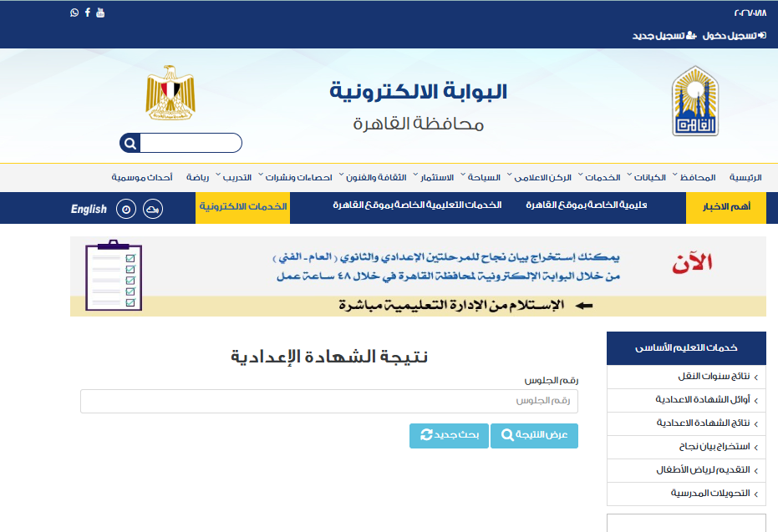Open the رياضة menu item
Screen dimensions: 778x532
[197, 178]
